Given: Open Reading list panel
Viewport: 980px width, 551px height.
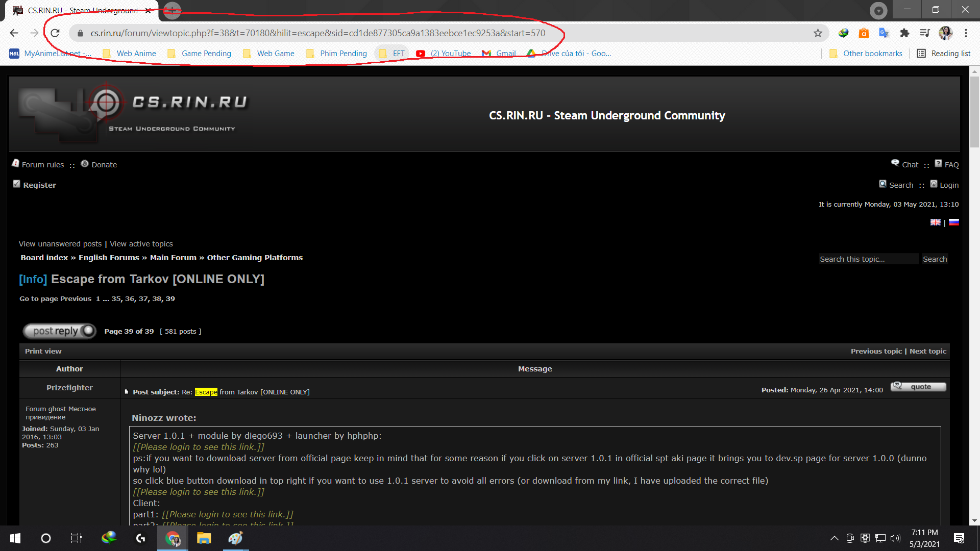Looking at the screenshot, I should coord(943,54).
